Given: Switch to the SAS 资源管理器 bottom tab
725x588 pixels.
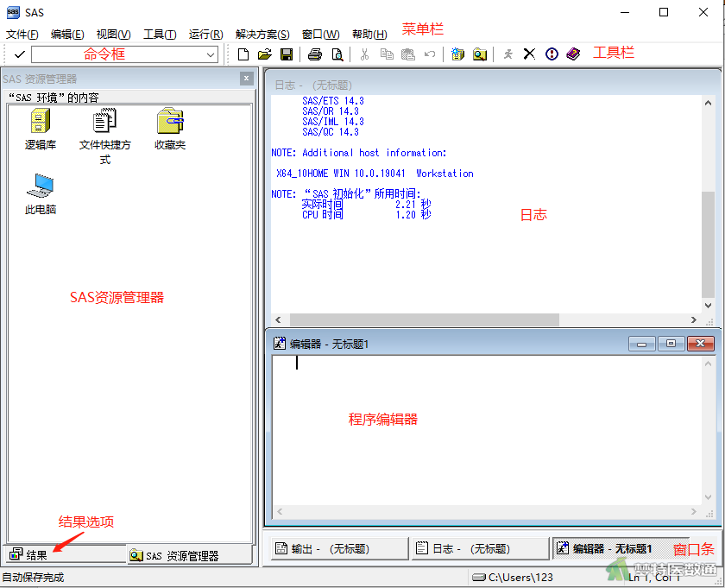Looking at the screenshot, I should coord(190,555).
